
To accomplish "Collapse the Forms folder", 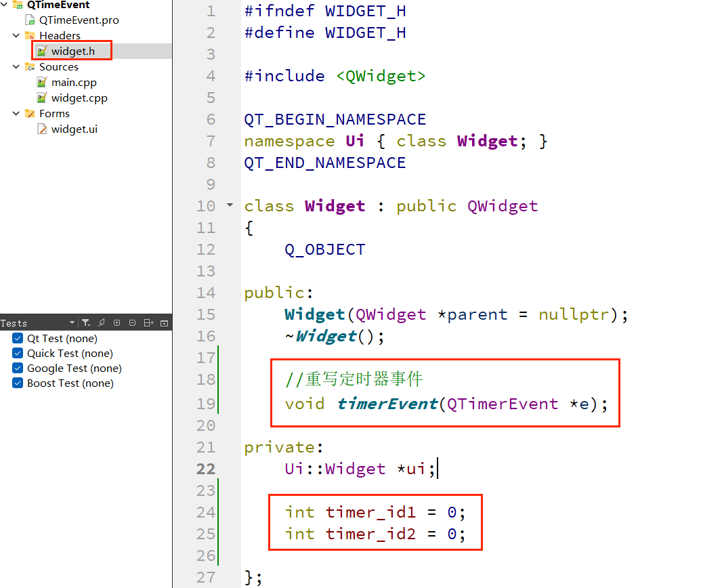I will (x=16, y=113).
